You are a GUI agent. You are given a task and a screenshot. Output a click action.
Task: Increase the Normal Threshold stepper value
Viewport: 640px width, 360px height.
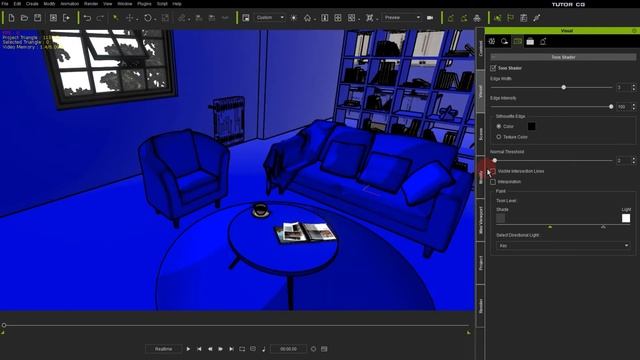pyautogui.click(x=633, y=159)
